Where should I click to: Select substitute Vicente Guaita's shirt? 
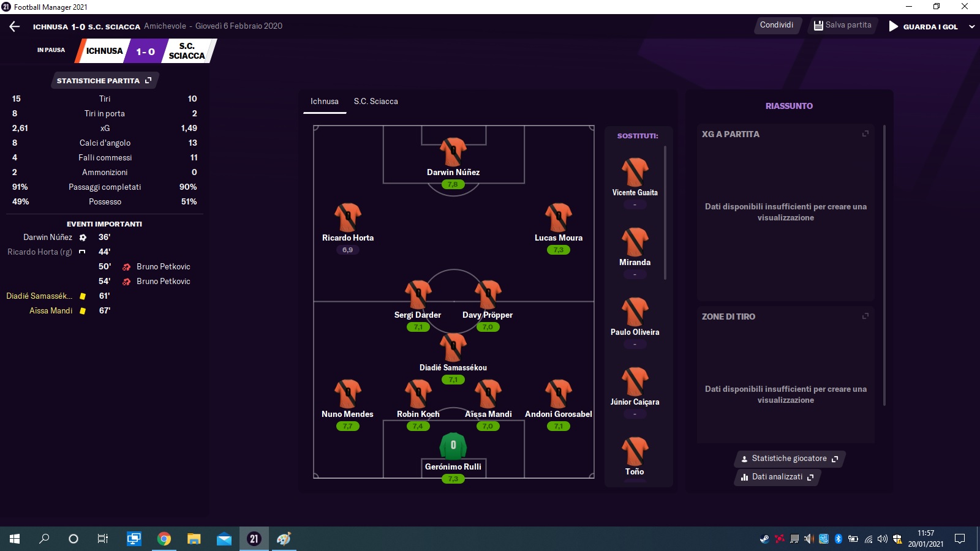635,172
